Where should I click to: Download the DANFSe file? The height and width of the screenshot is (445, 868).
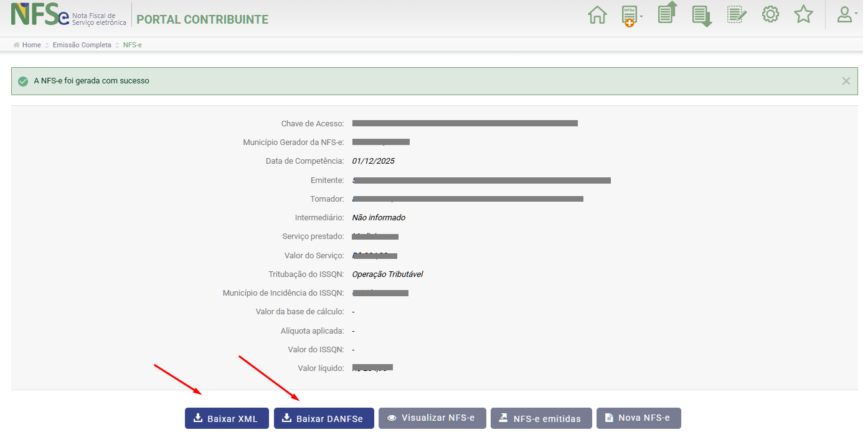324,418
